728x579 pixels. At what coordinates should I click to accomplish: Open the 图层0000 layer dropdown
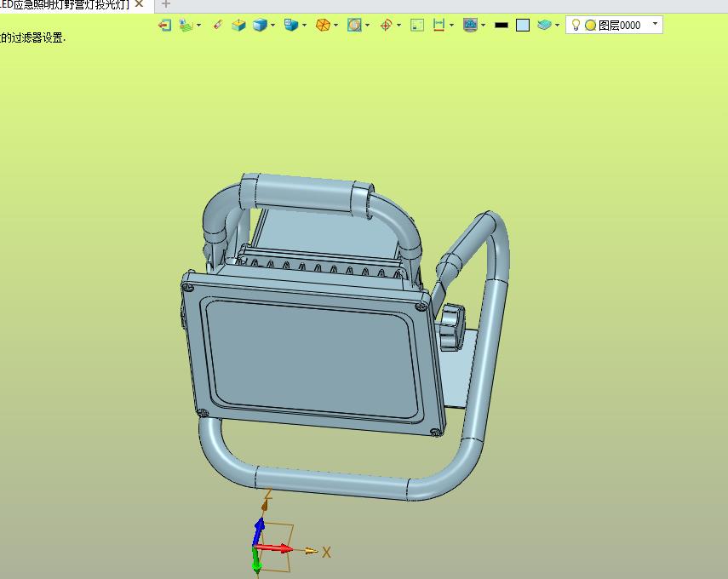pyautogui.click(x=655, y=24)
